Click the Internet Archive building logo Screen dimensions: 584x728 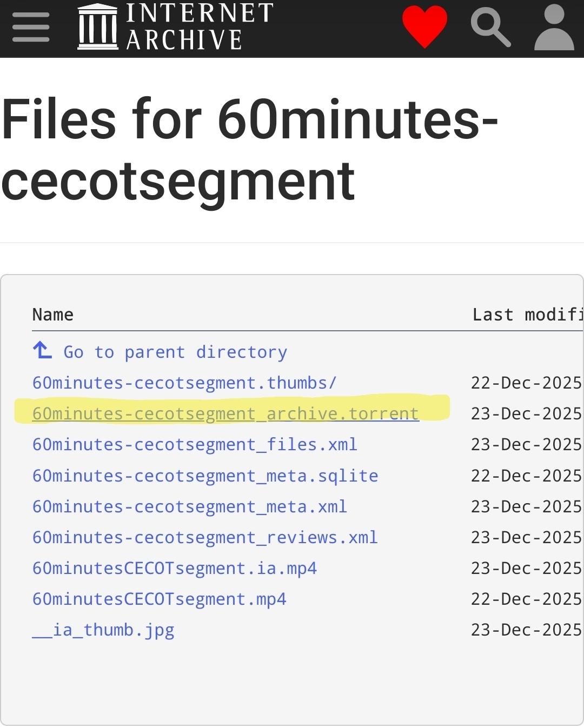pos(97,27)
